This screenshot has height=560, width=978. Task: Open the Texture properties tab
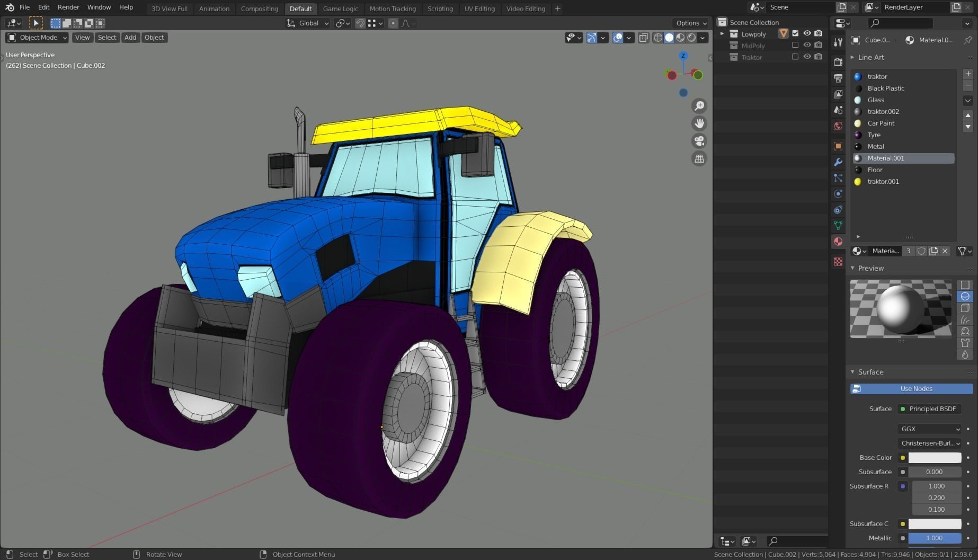[x=838, y=262]
